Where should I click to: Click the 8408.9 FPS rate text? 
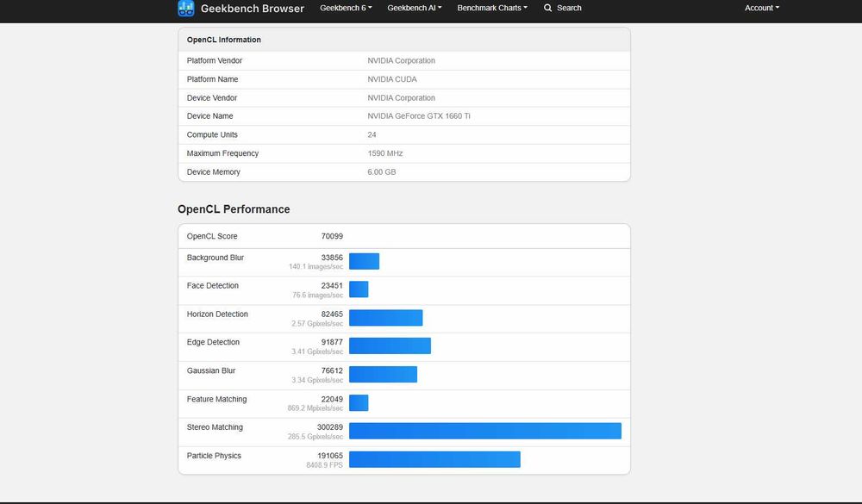tap(324, 465)
